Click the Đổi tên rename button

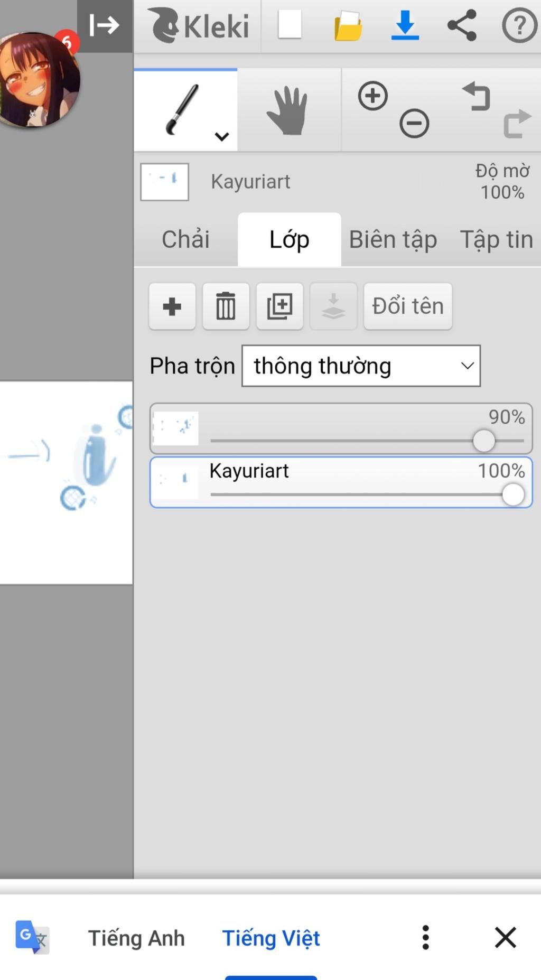(x=407, y=306)
